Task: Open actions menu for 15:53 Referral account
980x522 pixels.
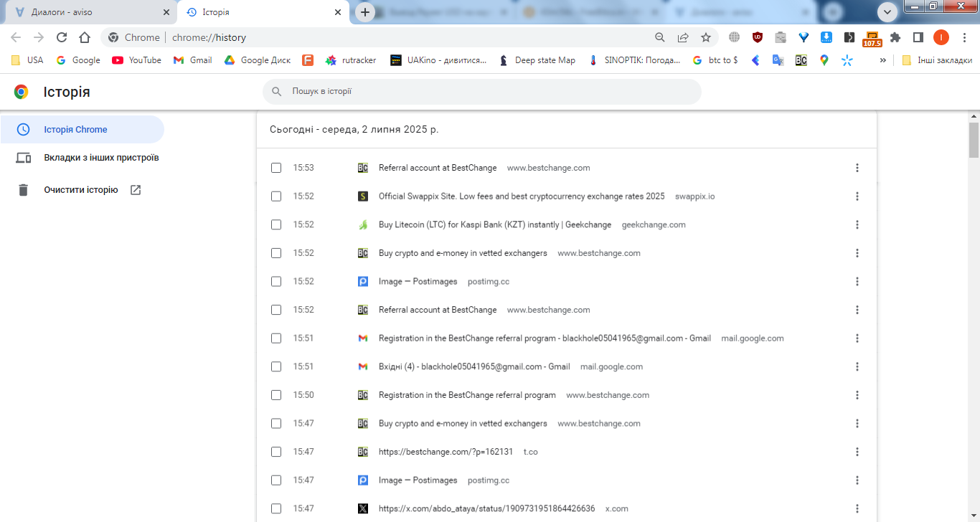Action: [x=857, y=168]
